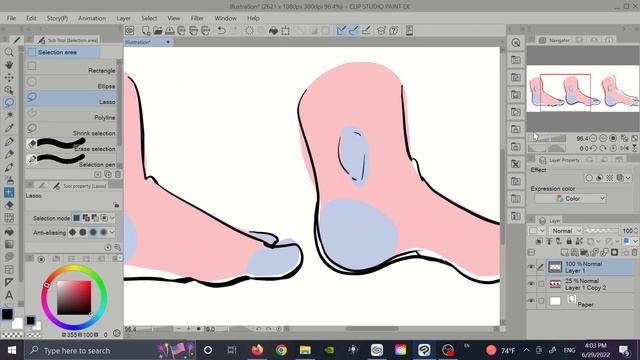Click inside the color wheel square
640x360 pixels.
pos(74,298)
